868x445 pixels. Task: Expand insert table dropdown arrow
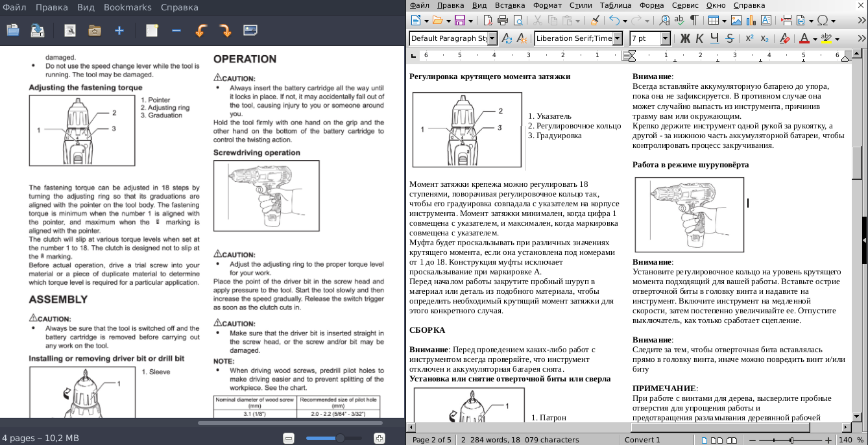723,21
